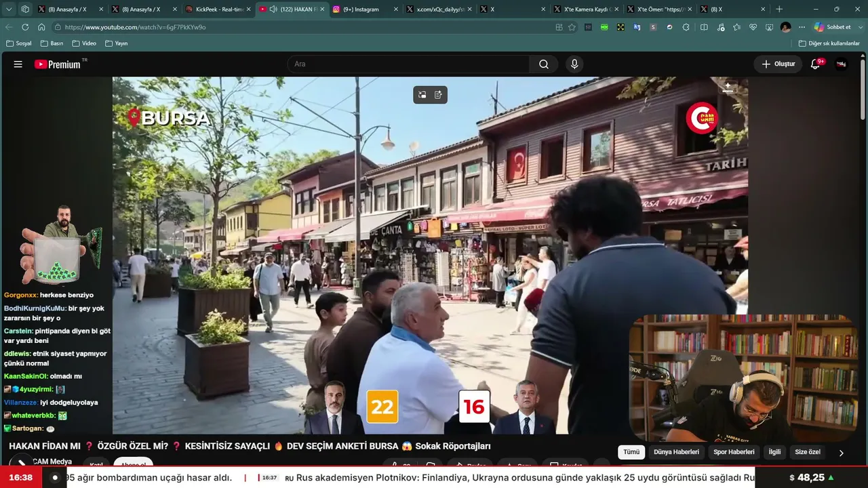Click the Oluştur create button
868x488 pixels.
(x=778, y=64)
